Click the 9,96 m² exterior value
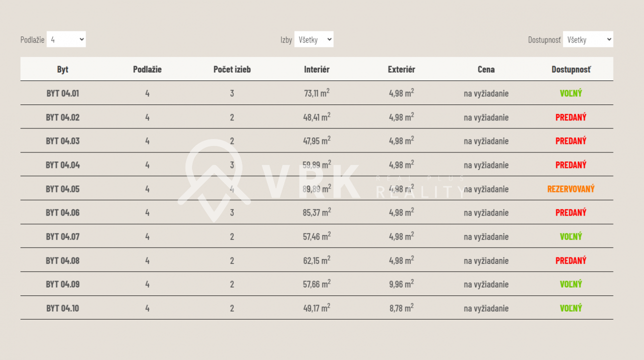 (x=401, y=284)
